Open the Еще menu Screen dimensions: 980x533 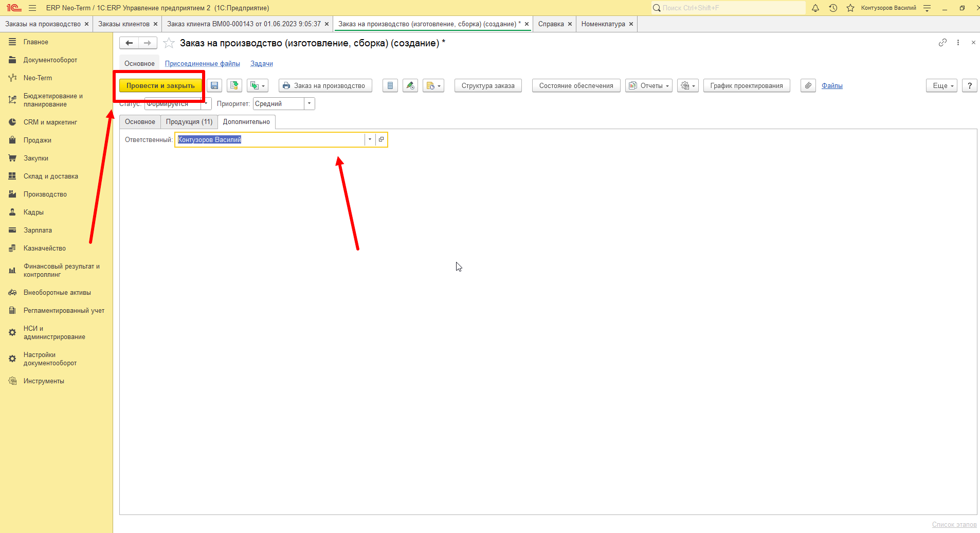click(942, 85)
